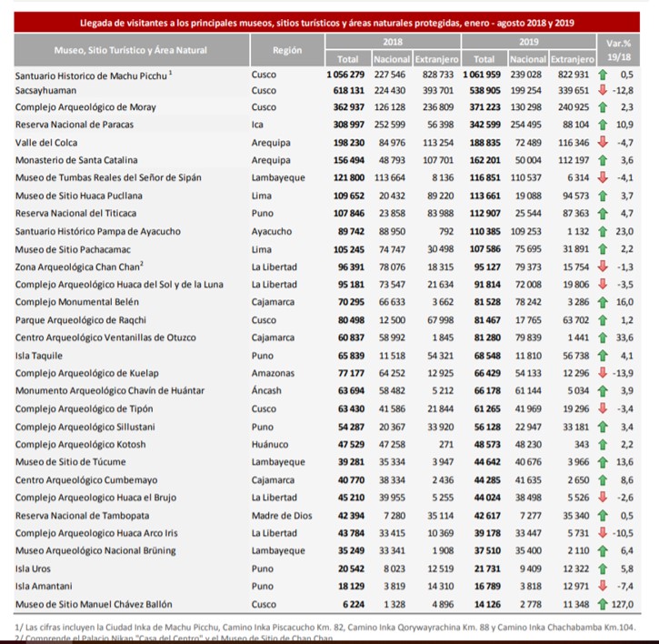Image resolution: width=659 pixels, height=644 pixels.
Task: Click red arrow in Huaca del Sol y de la Luna row
Action: click(x=603, y=284)
